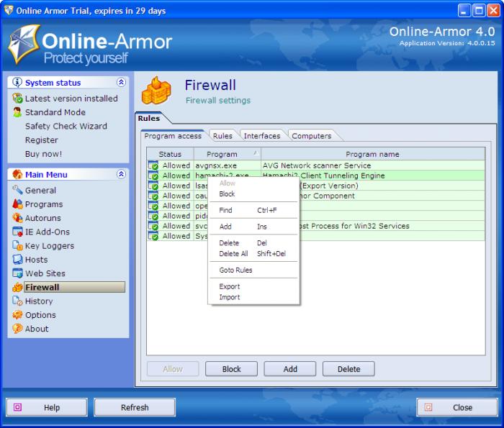Click the Block button below list

231,369
